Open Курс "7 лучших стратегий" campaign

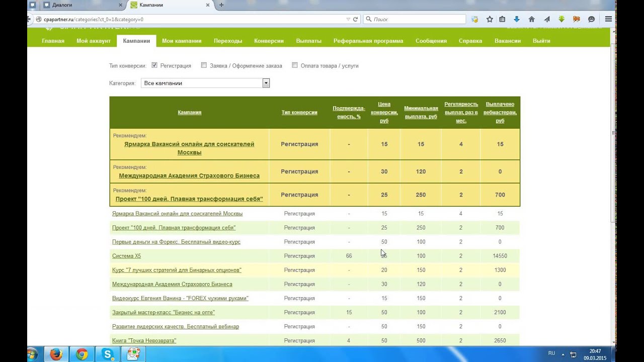(177, 270)
